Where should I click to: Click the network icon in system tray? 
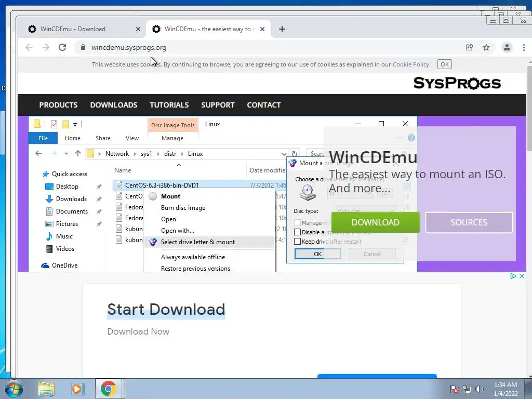tap(467, 389)
